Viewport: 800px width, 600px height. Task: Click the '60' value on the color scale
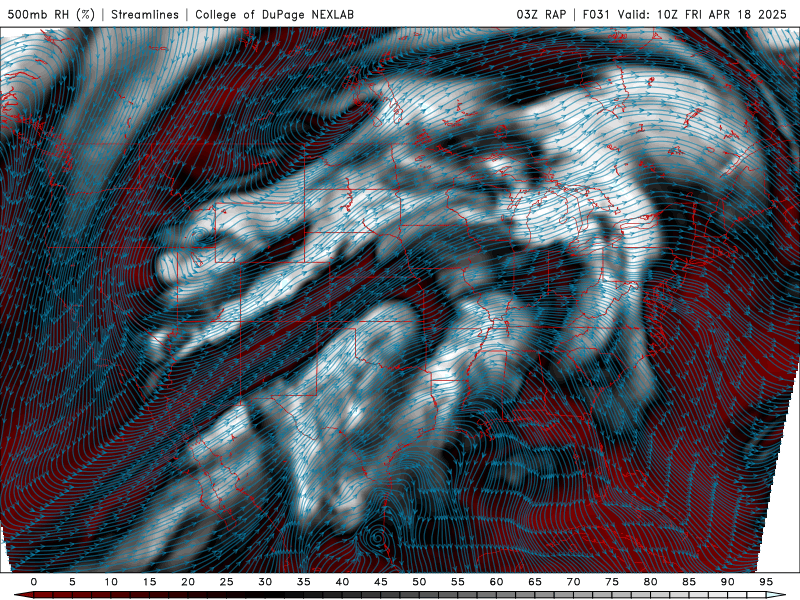[x=496, y=582]
